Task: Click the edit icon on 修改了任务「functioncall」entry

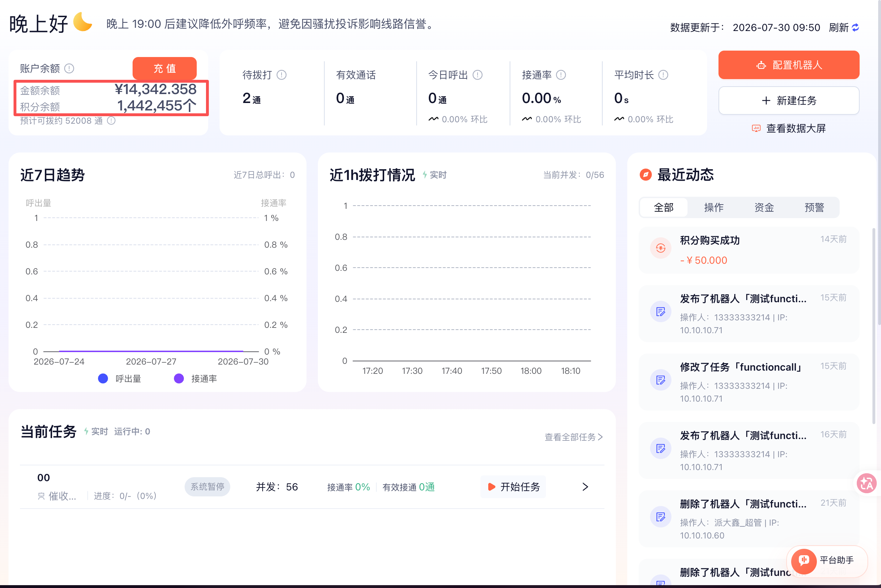Action: 660,380
